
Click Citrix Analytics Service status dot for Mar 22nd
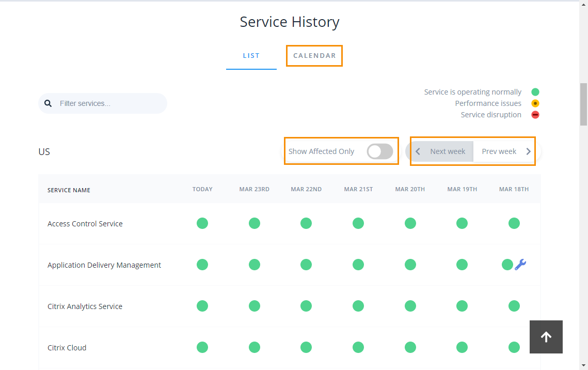306,306
